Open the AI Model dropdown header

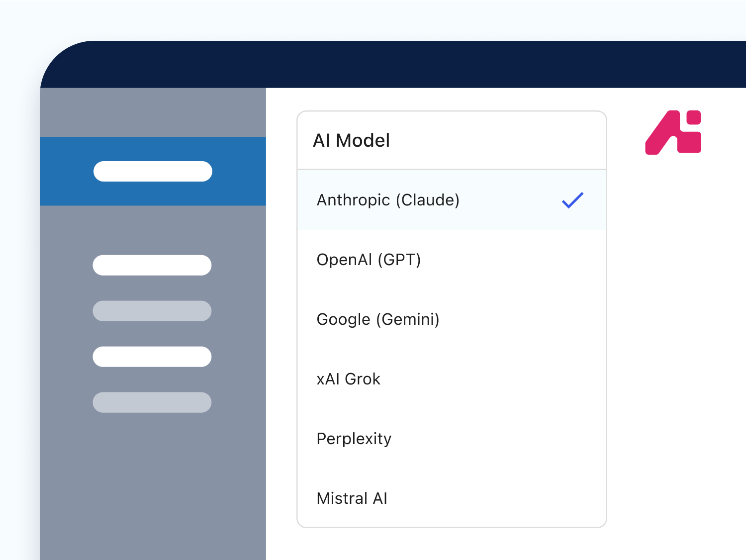coord(451,141)
